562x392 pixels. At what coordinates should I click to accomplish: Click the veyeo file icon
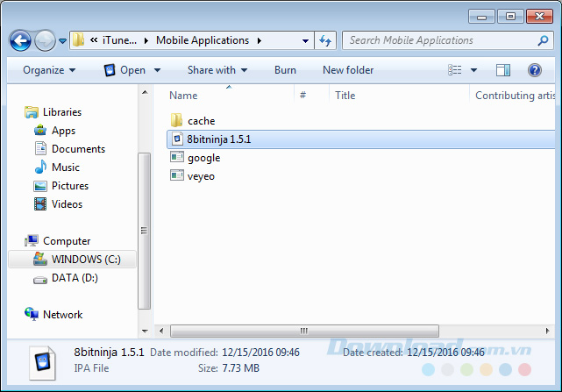[x=177, y=175]
